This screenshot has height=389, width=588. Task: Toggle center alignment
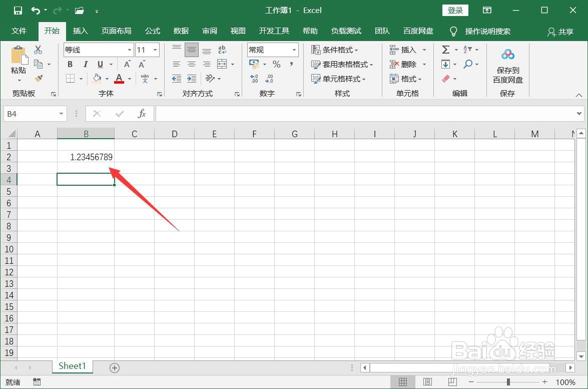tap(191, 64)
